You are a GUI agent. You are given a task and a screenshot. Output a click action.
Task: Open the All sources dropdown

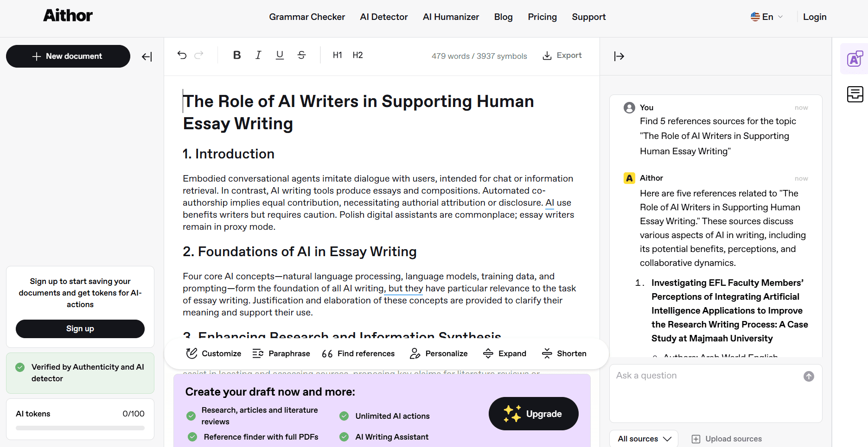click(644, 439)
